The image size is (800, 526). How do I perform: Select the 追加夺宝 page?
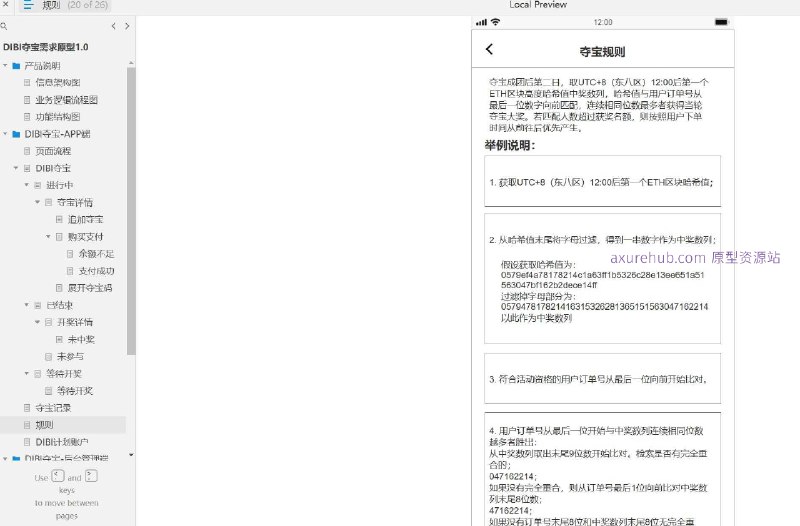[x=85, y=219]
